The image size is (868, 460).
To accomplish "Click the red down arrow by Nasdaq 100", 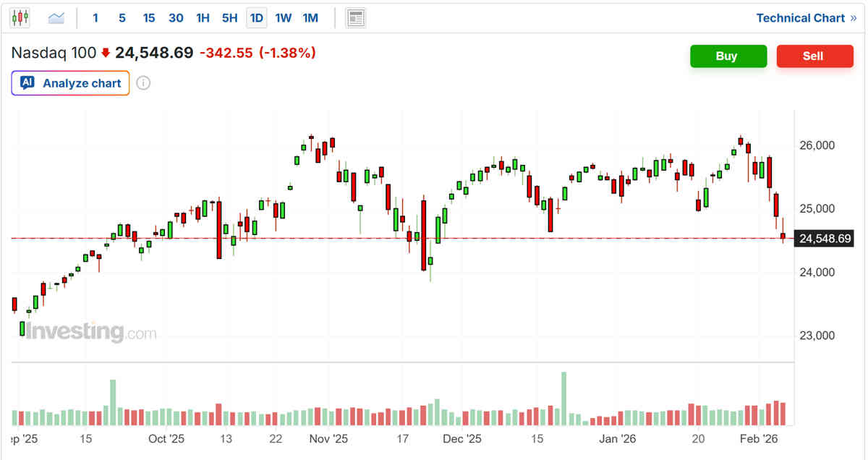I will (x=106, y=53).
